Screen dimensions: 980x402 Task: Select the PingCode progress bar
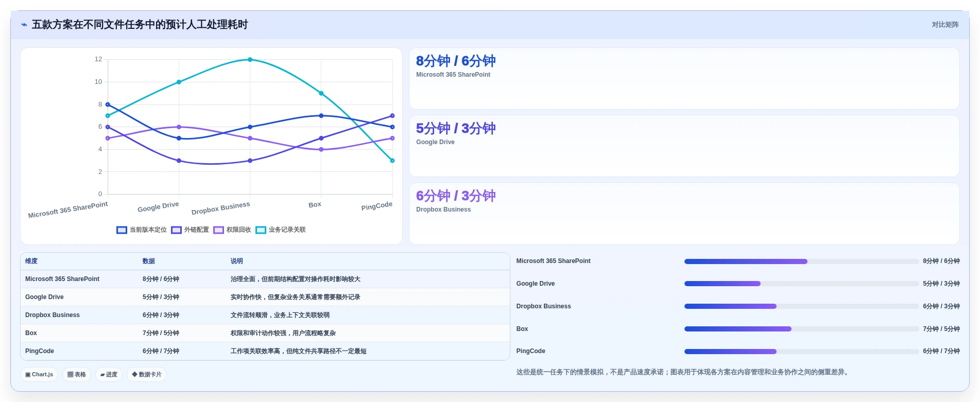pyautogui.click(x=801, y=352)
